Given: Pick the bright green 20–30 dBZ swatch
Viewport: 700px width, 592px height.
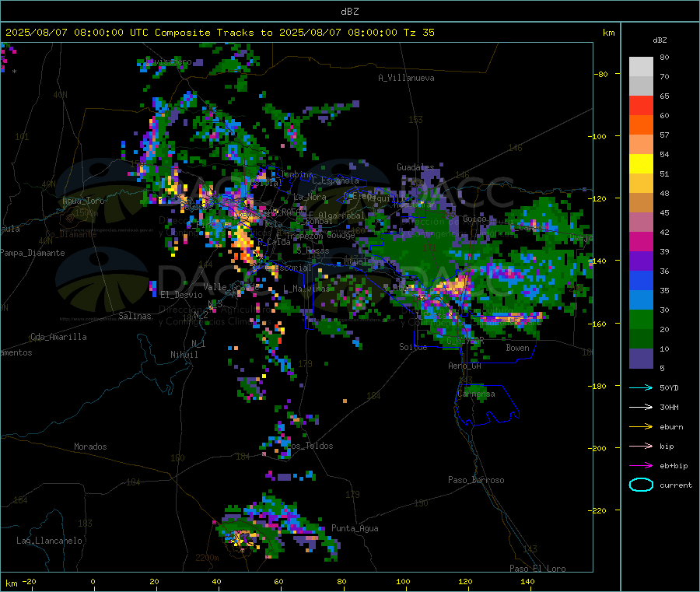Looking at the screenshot, I should click(x=641, y=320).
